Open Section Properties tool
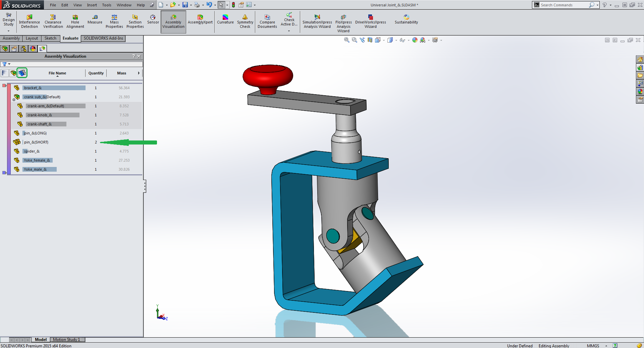Screen dimensions: 644x348 pyautogui.click(x=135, y=21)
